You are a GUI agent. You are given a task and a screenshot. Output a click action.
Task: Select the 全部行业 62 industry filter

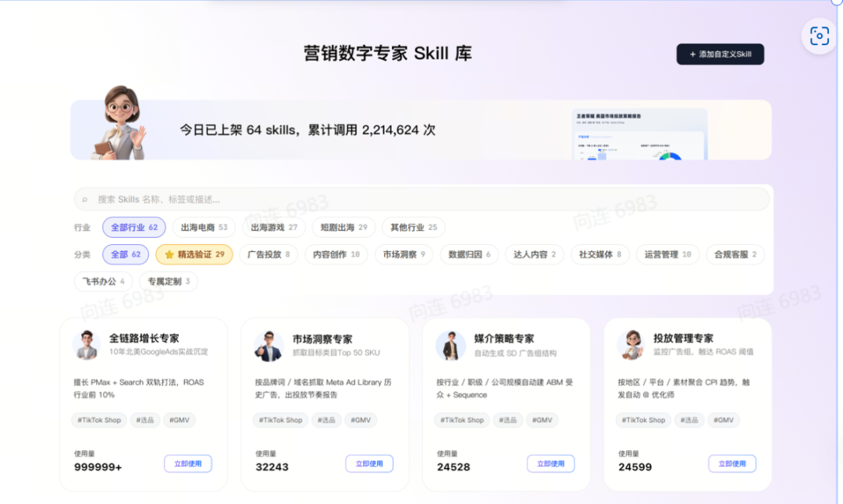pos(134,227)
